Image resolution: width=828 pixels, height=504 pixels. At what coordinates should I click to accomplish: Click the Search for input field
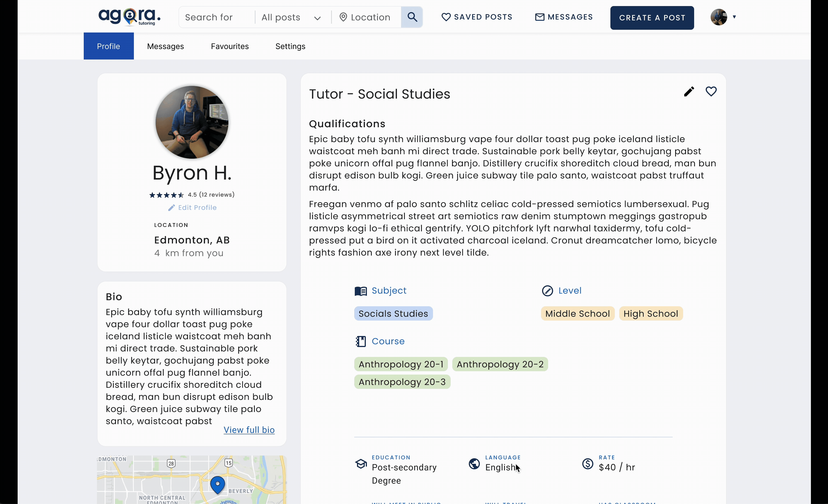tap(217, 17)
